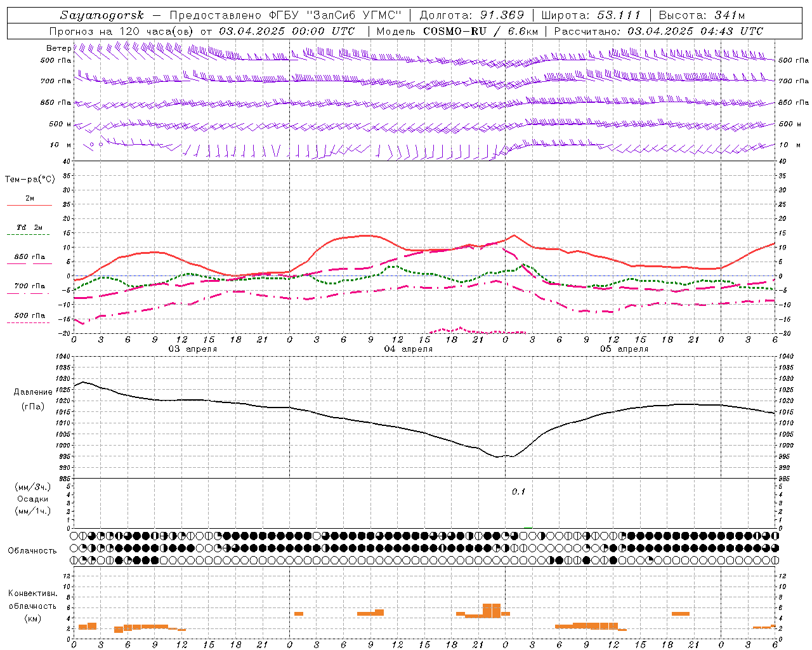Click the dashed pink line sample under the bottom 500 гПа legend
This screenshot has height=650, width=812.
coord(28,323)
